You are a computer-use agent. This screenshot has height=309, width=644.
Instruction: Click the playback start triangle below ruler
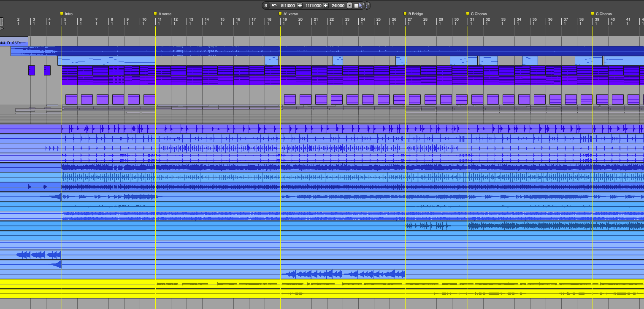(2, 29)
